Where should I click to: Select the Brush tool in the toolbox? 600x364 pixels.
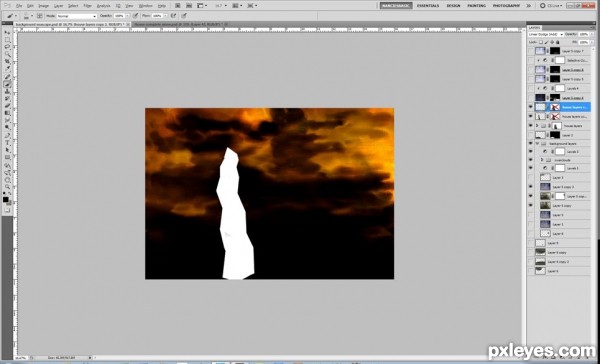click(x=7, y=84)
